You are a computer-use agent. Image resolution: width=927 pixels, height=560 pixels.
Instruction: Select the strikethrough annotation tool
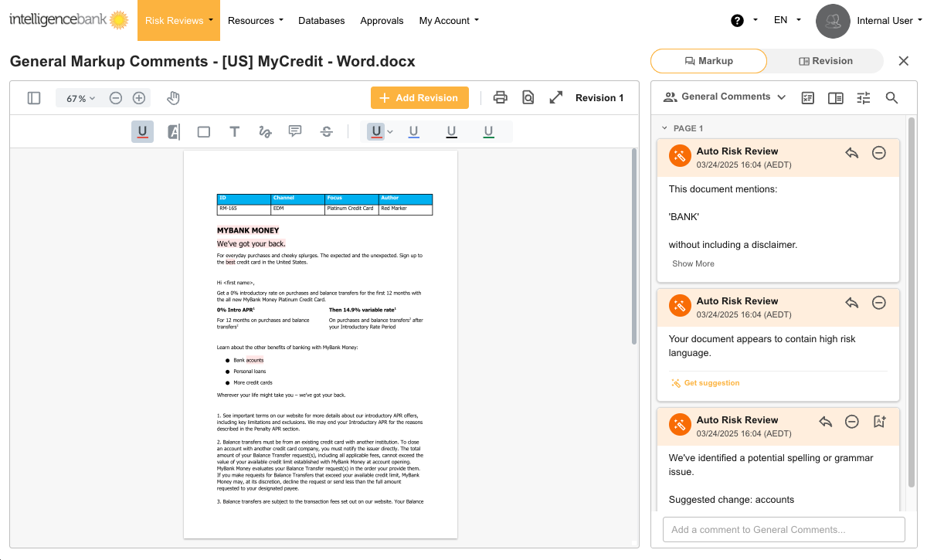tap(327, 132)
